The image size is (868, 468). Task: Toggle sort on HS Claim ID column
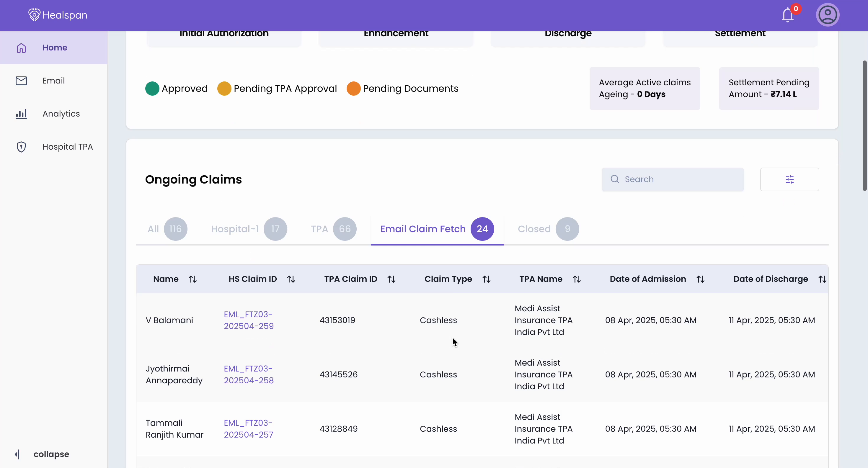point(291,279)
